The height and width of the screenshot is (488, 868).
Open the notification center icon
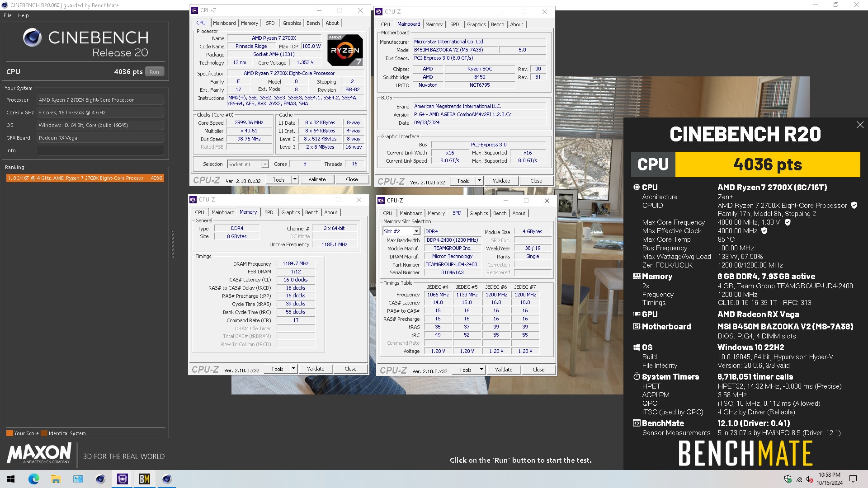point(853,479)
